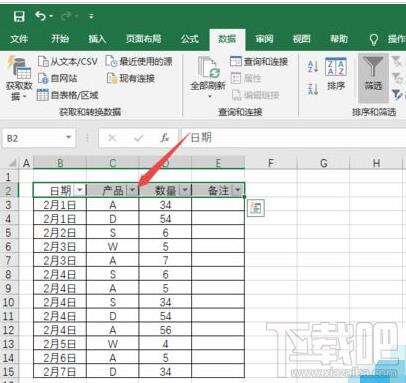Screen dimensions: 406x383
Task: Click the formula bar containing 日期
Action: (293, 138)
